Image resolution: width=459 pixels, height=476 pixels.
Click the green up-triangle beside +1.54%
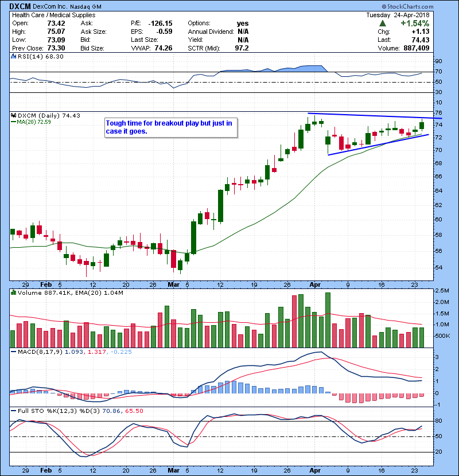(x=383, y=24)
